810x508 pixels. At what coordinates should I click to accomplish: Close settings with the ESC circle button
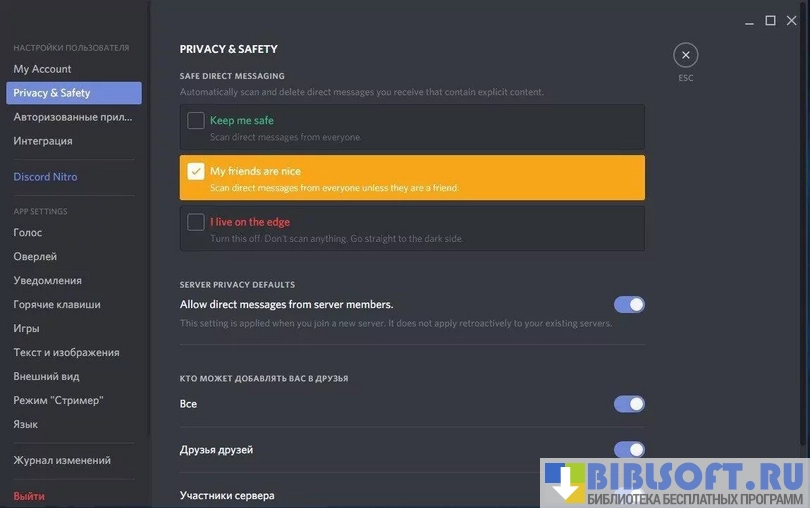coord(686,55)
